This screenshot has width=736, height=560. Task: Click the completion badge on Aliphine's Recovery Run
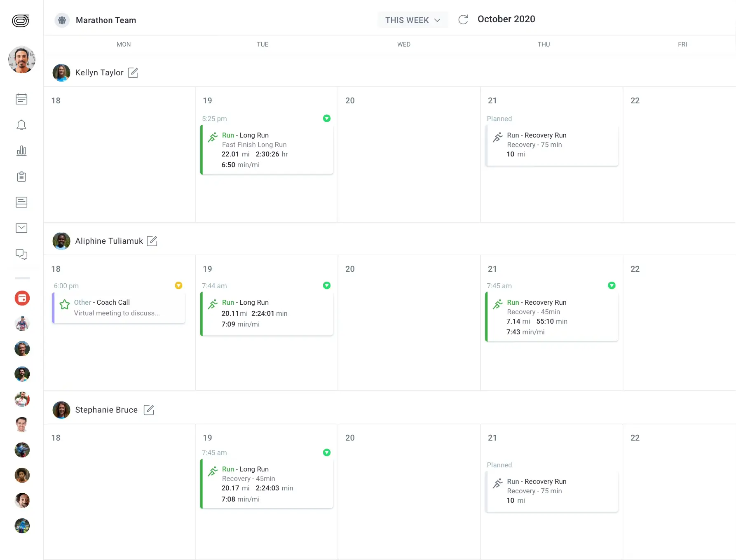(612, 285)
